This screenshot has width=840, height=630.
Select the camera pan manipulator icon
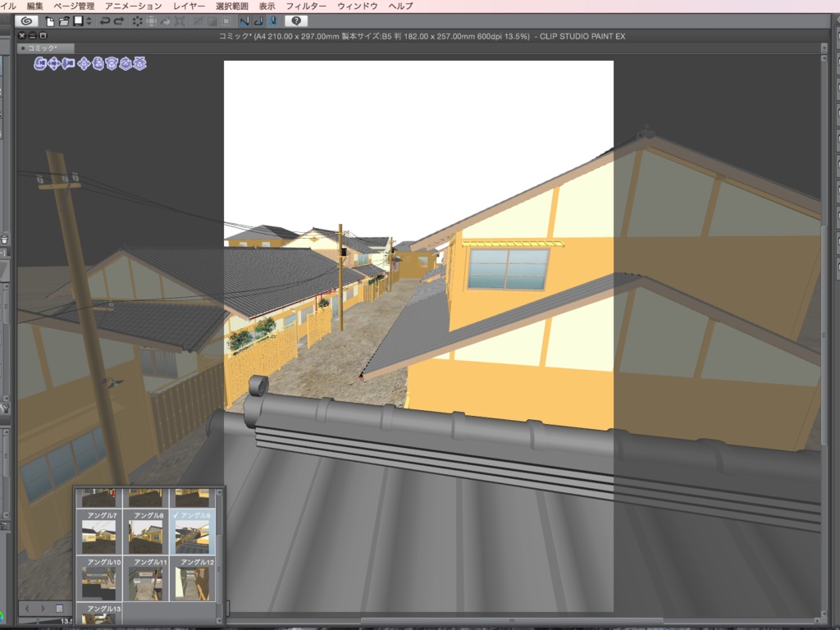[54, 64]
